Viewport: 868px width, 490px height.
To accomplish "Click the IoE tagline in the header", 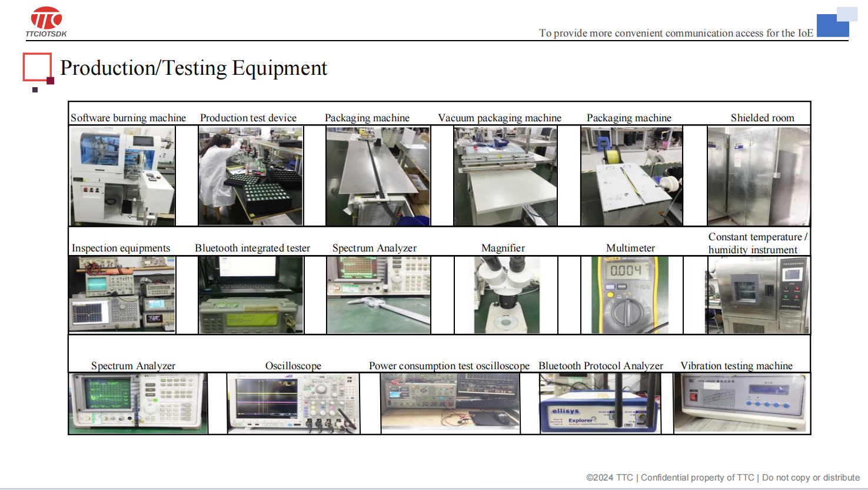I will click(x=676, y=33).
